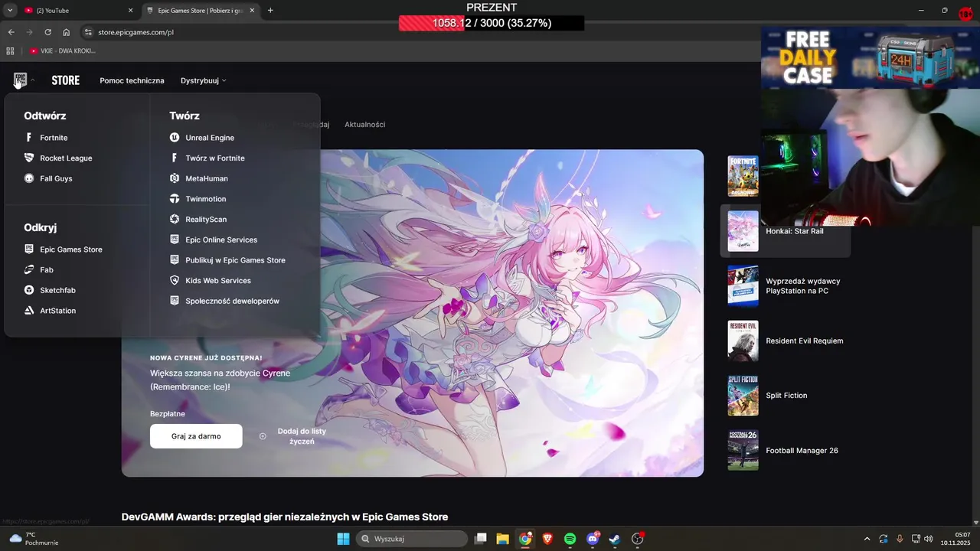The image size is (980, 551).
Task: Click Dodaj do listy życzeń
Action: [x=302, y=436]
